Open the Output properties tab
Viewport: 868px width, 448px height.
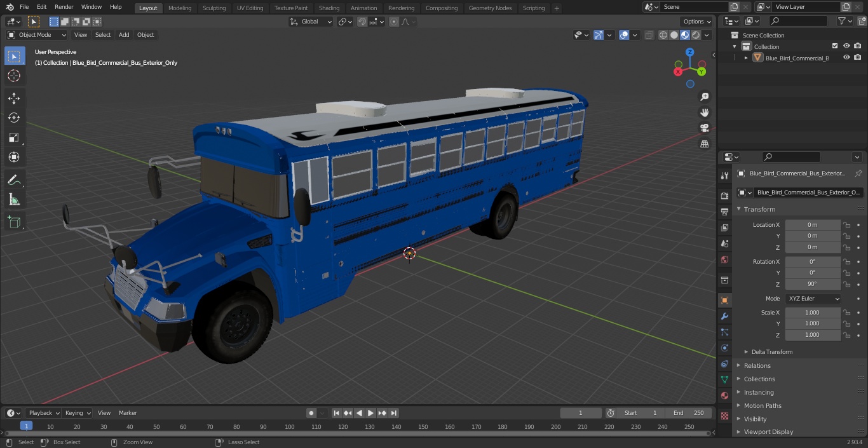coord(724,212)
